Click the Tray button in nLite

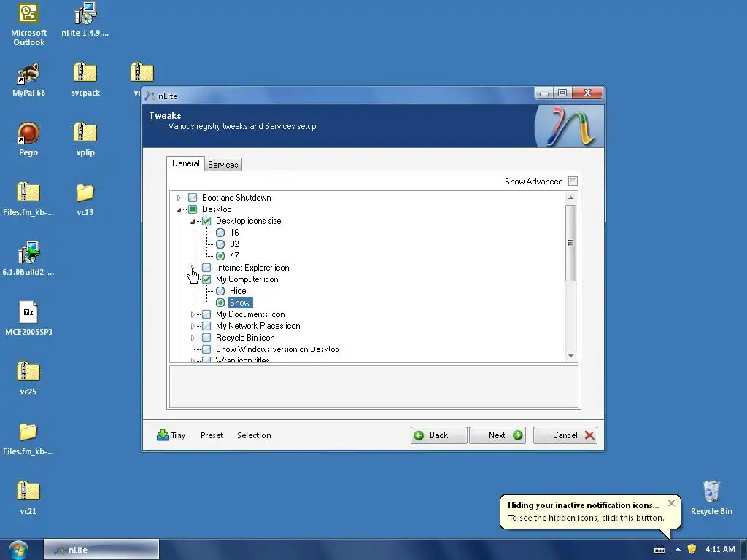(171, 435)
